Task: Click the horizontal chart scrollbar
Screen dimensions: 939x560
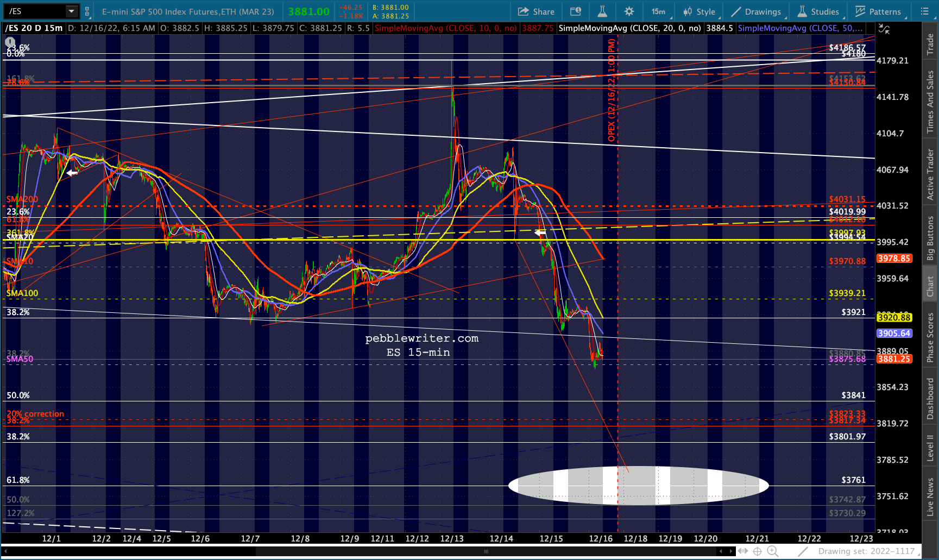Action: click(x=486, y=551)
